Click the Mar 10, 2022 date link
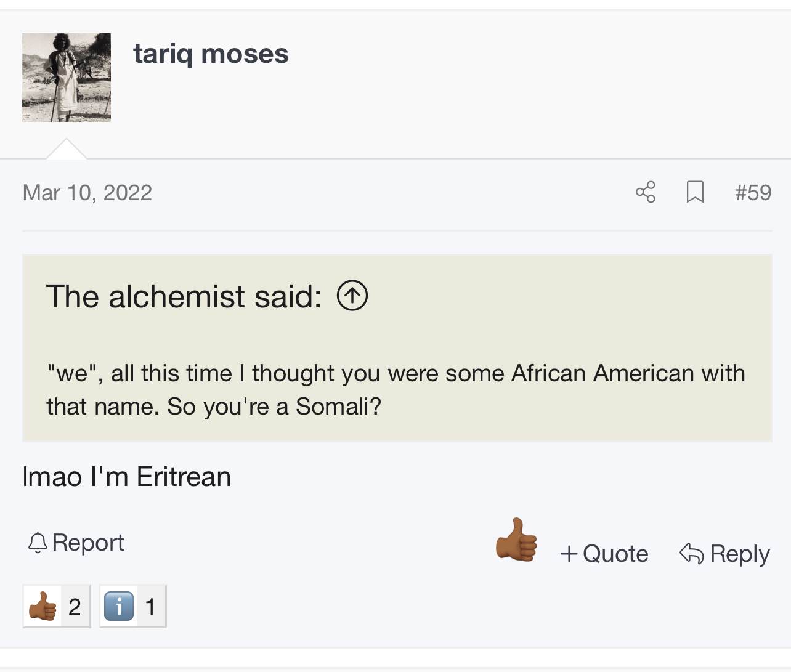This screenshot has height=672, width=791. 87,193
